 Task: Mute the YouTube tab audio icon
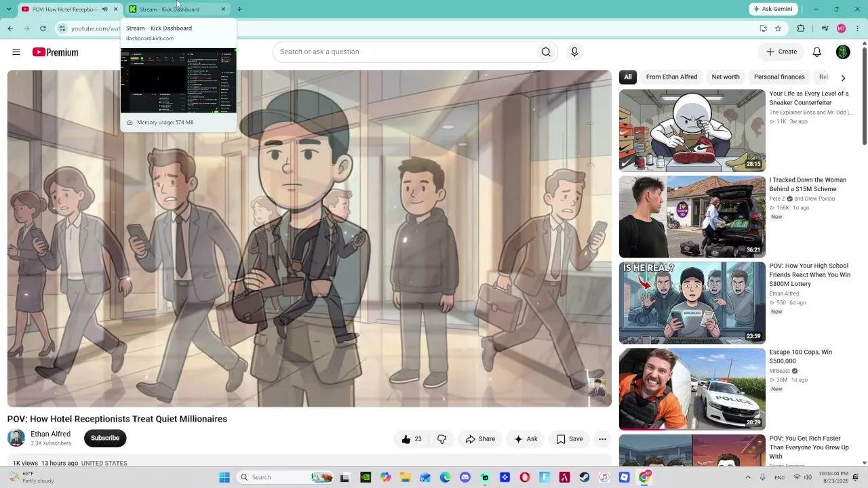click(x=104, y=9)
